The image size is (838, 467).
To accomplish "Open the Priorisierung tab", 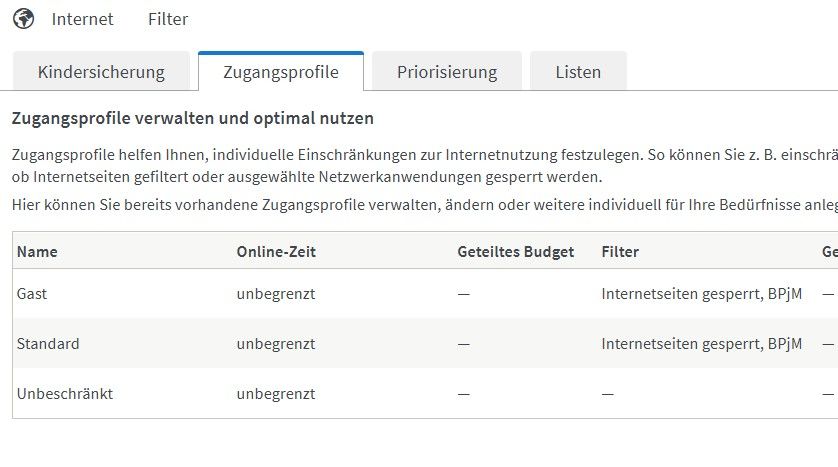I will [x=446, y=72].
